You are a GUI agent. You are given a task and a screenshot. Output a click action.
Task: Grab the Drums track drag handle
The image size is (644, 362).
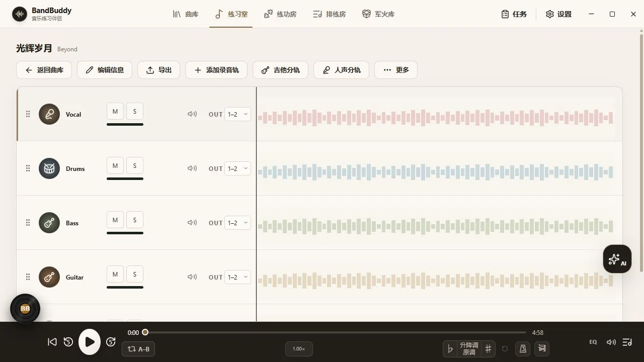click(28, 168)
